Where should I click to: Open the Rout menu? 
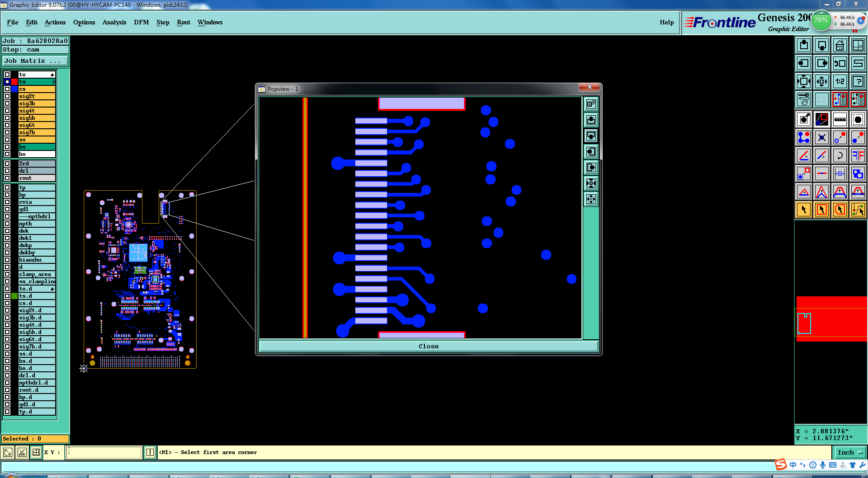tap(184, 22)
